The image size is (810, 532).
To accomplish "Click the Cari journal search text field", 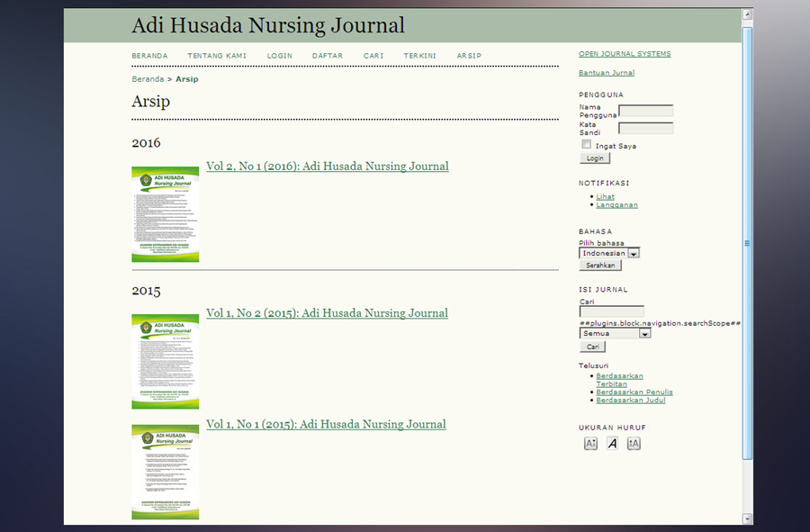I will coord(611,312).
